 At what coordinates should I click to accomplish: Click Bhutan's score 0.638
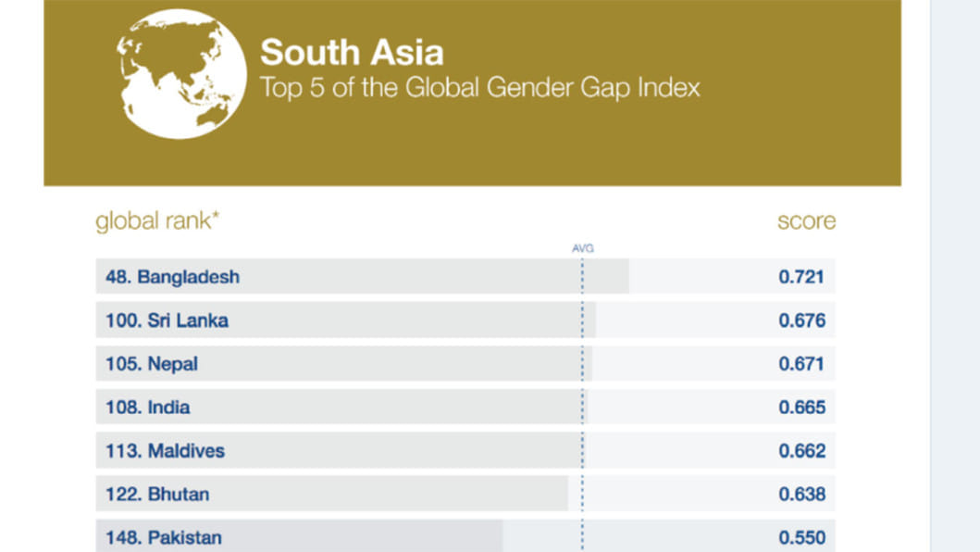pyautogui.click(x=801, y=495)
